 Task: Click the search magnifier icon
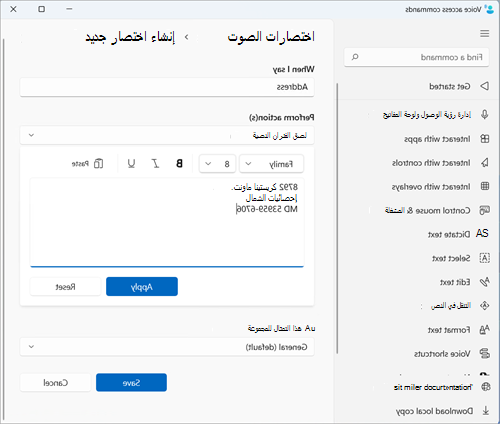(355, 57)
